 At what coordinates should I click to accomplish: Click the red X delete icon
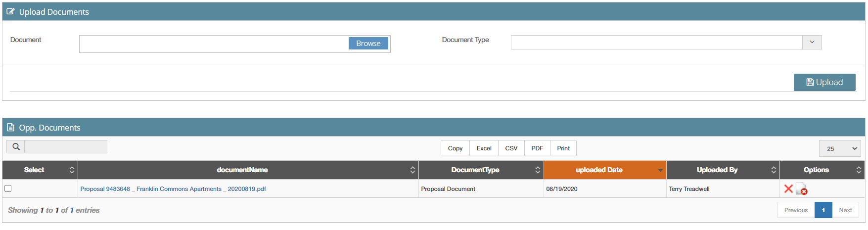point(788,188)
